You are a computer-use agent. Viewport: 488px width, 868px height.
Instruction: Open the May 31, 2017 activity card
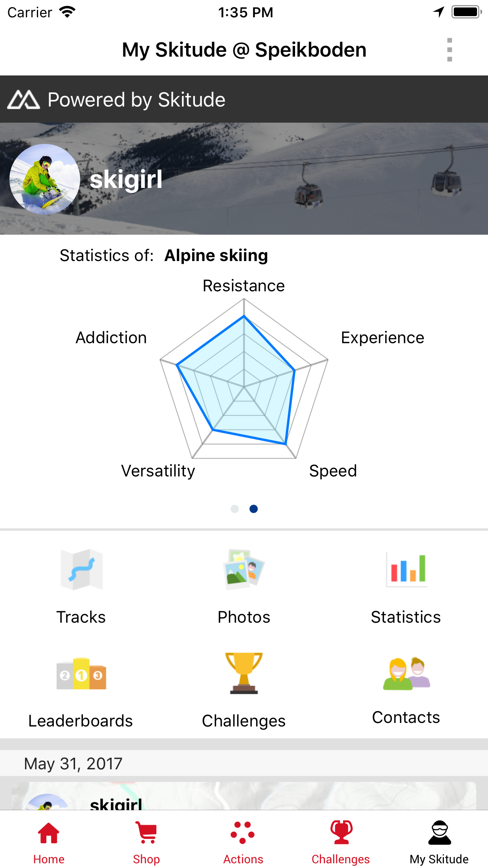pos(244,796)
